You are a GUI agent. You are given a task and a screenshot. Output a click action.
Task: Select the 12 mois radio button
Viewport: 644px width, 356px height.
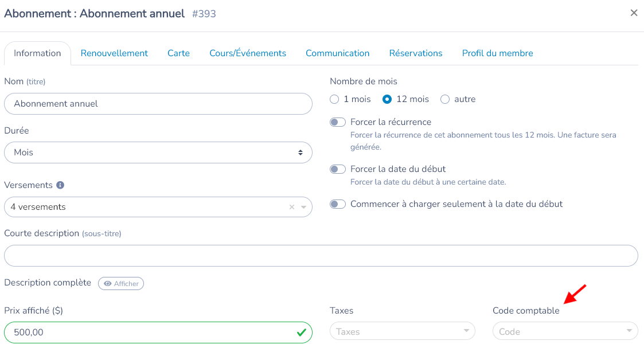pos(387,99)
